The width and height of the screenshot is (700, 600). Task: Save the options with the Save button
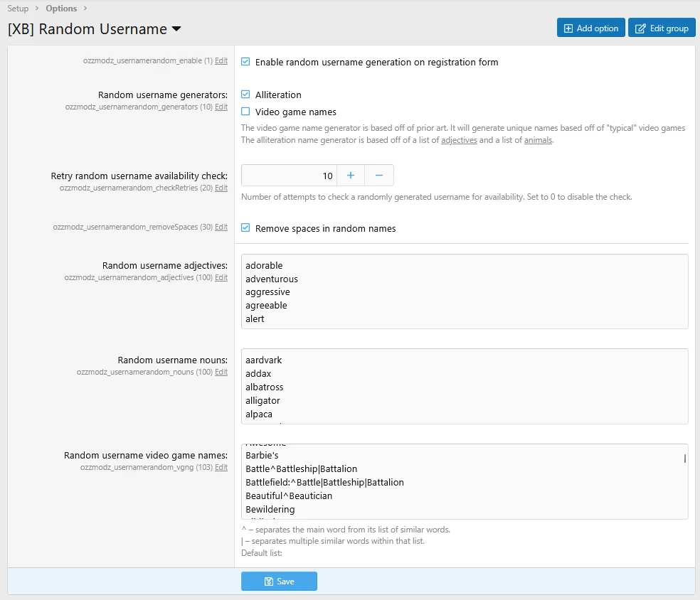(x=279, y=582)
